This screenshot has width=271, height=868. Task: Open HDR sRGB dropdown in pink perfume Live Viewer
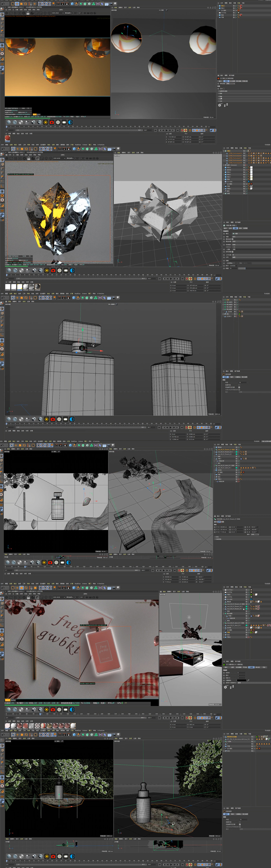(x=58, y=597)
